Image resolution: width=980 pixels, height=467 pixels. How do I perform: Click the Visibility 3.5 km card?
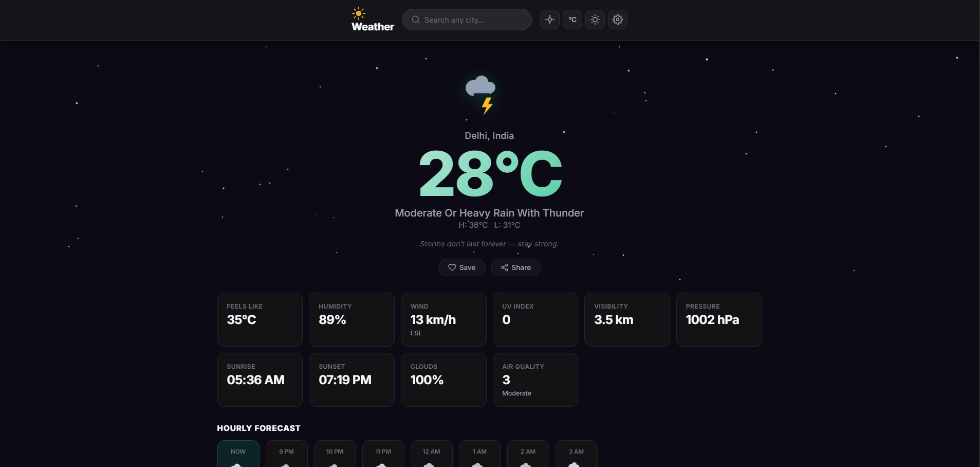[x=627, y=319]
